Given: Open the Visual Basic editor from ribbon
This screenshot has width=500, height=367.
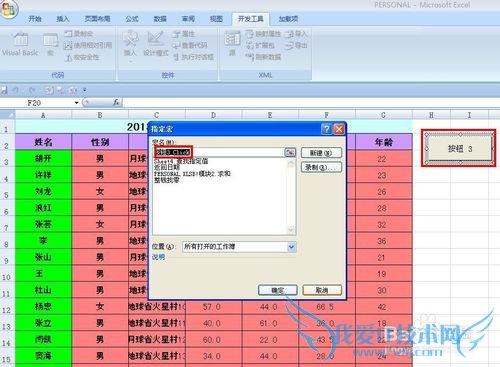Looking at the screenshot, I should click(x=20, y=44).
